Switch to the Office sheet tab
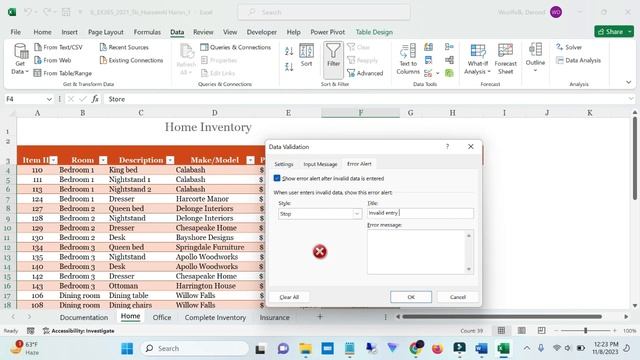The height and width of the screenshot is (360, 640). point(162,317)
